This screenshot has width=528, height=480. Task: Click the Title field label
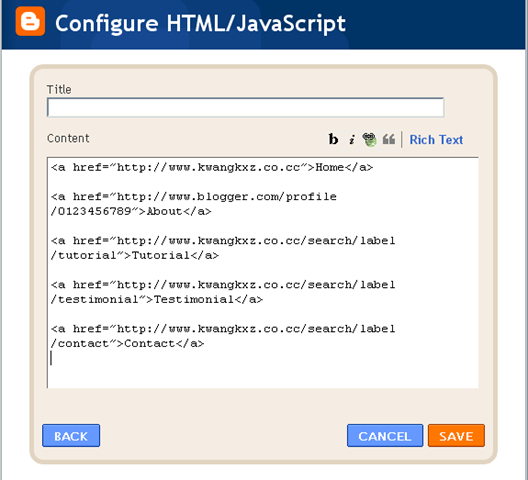[59, 90]
